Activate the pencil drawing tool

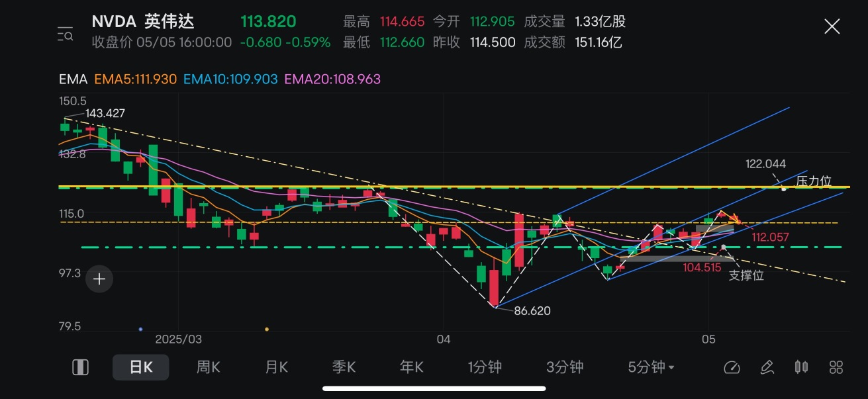pos(767,367)
